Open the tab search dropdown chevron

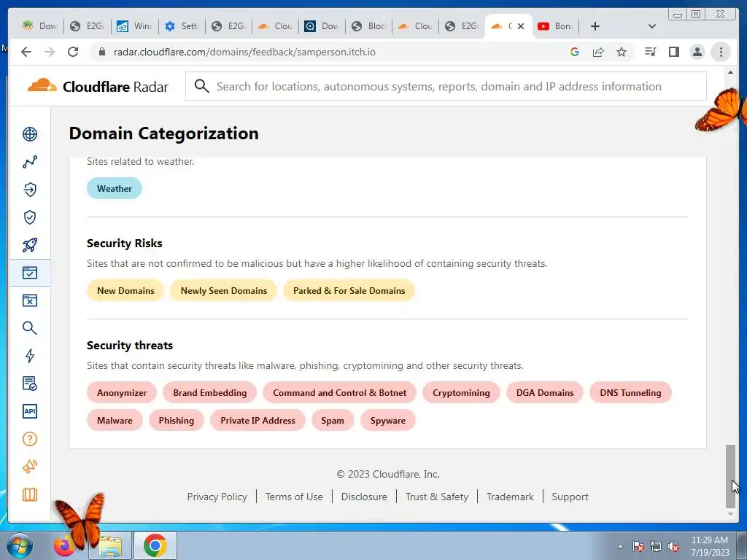click(652, 26)
